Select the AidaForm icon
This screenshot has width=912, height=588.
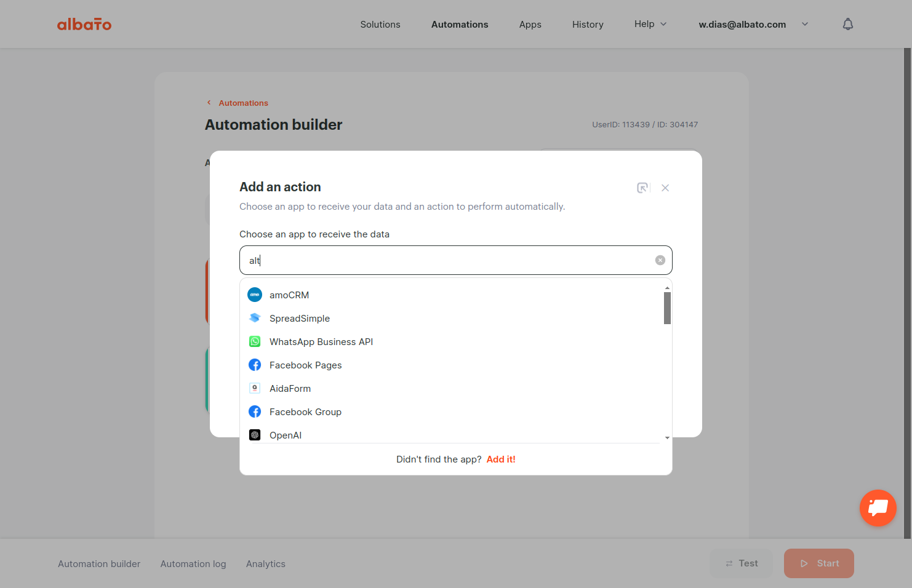(x=255, y=388)
